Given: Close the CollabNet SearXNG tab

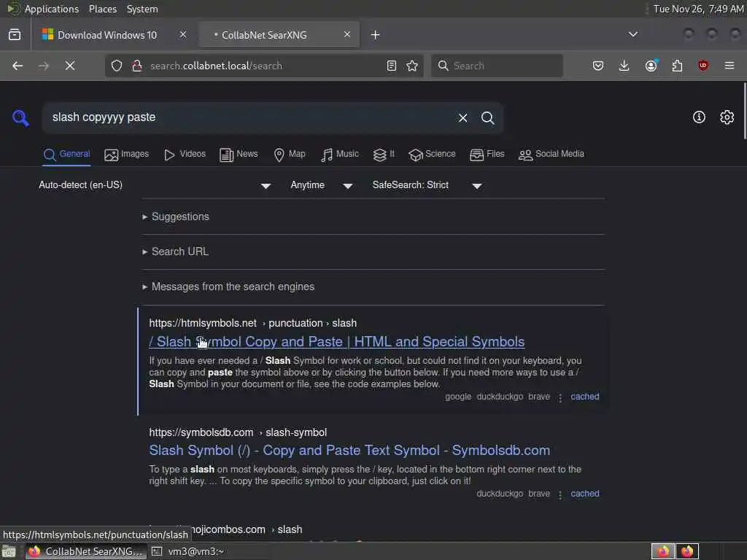Looking at the screenshot, I should pos(347,34).
